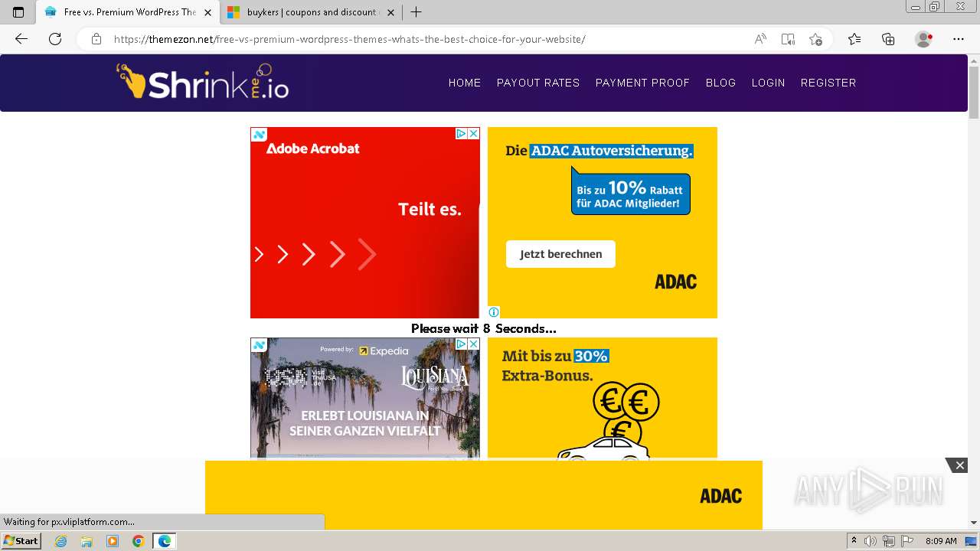Click the network tray icon
This screenshot has width=980, height=551.
pos(888,541)
